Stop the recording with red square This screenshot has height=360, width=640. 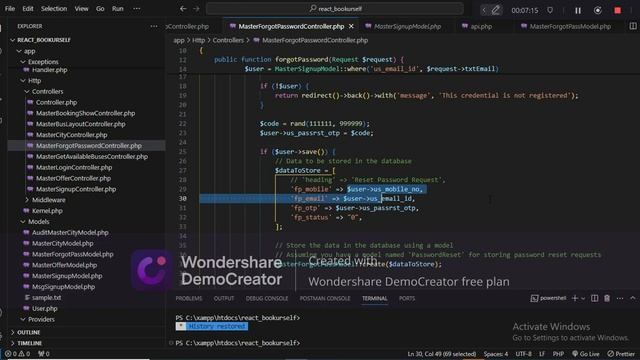coord(618,11)
